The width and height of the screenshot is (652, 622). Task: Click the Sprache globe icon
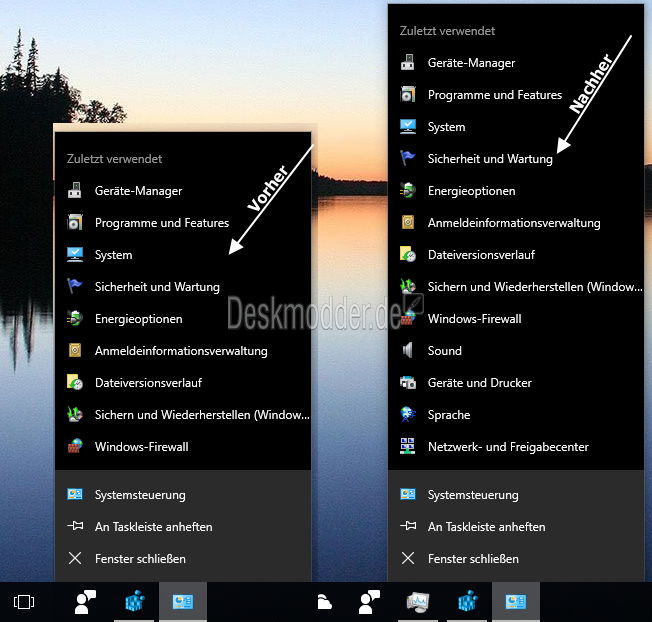pyautogui.click(x=408, y=415)
